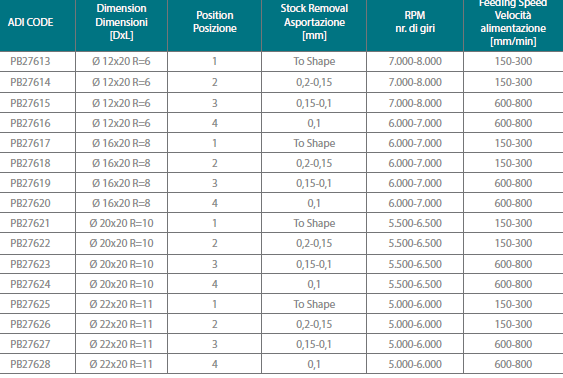The height and width of the screenshot is (378, 563).
Task: Click code cell PB27620
Action: click(30, 203)
